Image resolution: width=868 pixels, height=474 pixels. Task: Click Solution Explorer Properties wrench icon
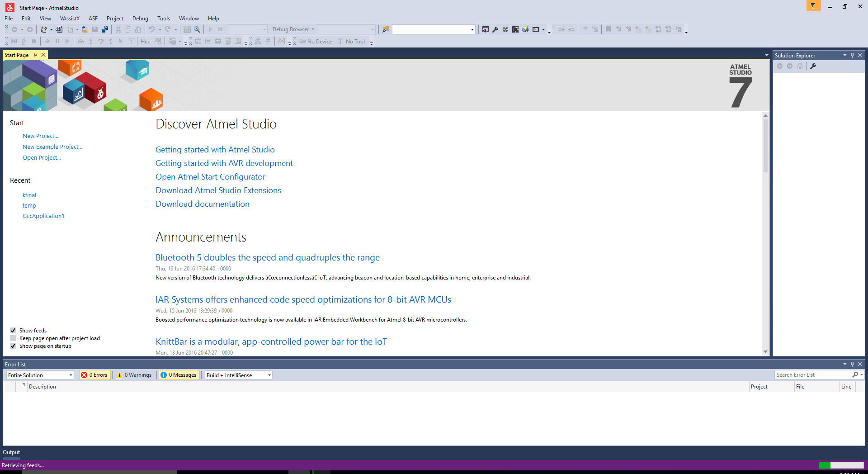coord(813,66)
